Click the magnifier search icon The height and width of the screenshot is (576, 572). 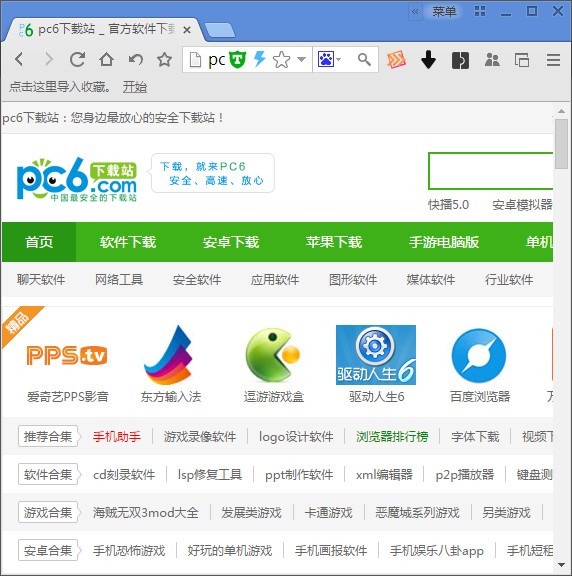point(364,59)
